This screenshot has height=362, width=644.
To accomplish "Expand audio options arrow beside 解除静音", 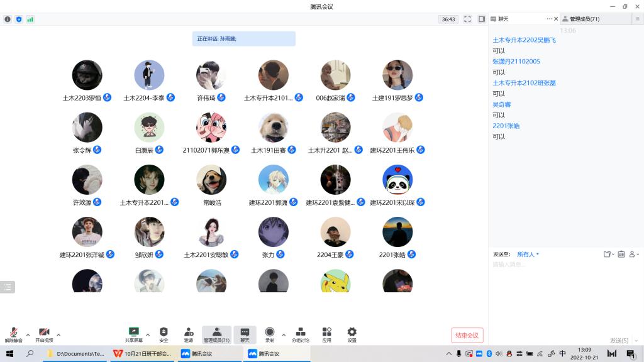I will (28, 334).
